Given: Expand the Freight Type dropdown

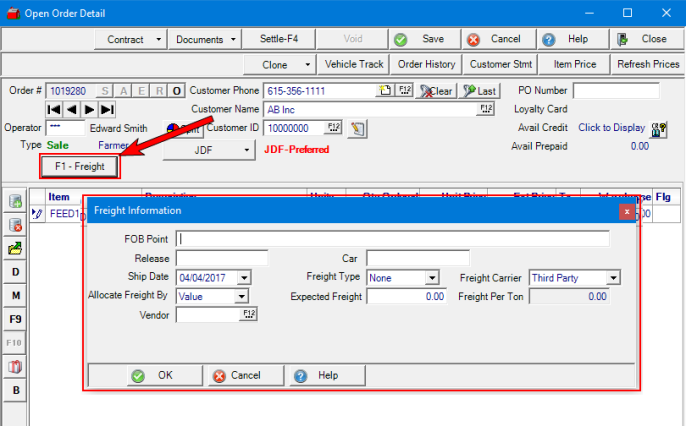Looking at the screenshot, I should click(x=432, y=277).
